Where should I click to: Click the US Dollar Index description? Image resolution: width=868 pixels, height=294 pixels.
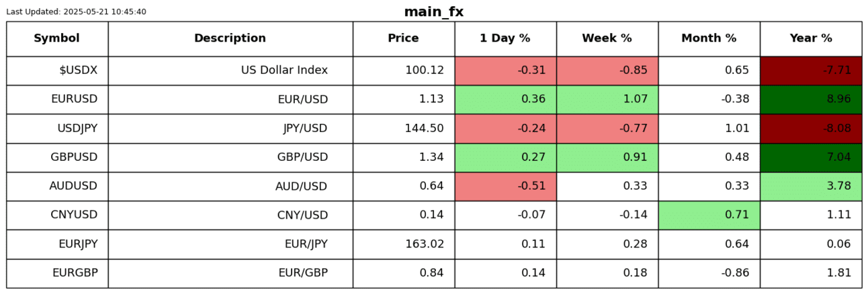(x=284, y=71)
